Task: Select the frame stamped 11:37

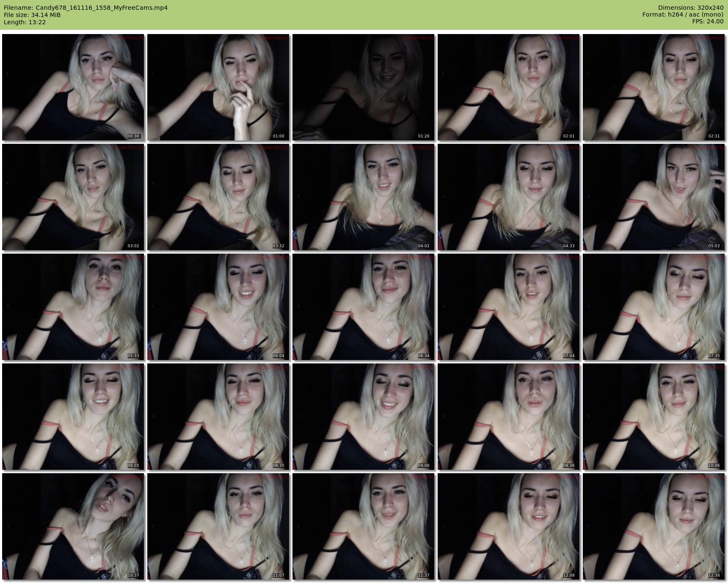Action: (364, 526)
